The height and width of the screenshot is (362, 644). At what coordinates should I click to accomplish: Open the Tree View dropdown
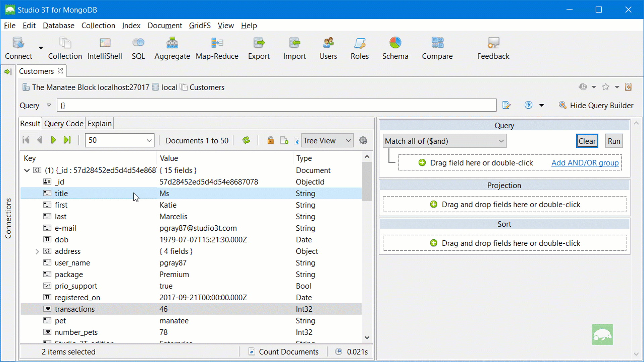pyautogui.click(x=327, y=140)
